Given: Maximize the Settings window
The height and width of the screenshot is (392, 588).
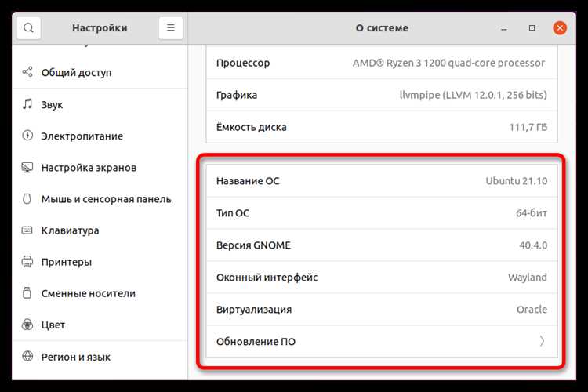Looking at the screenshot, I should point(532,27).
